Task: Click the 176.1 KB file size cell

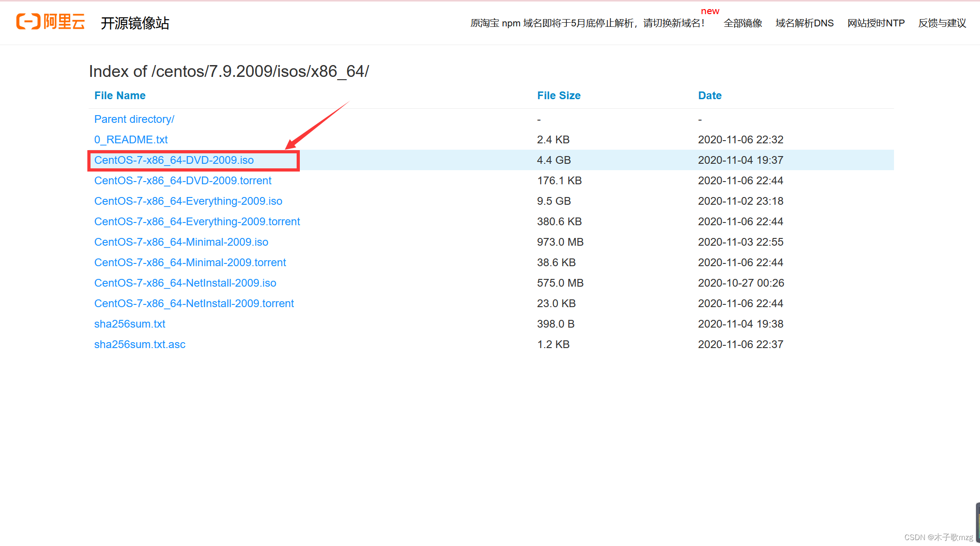Action: click(559, 181)
